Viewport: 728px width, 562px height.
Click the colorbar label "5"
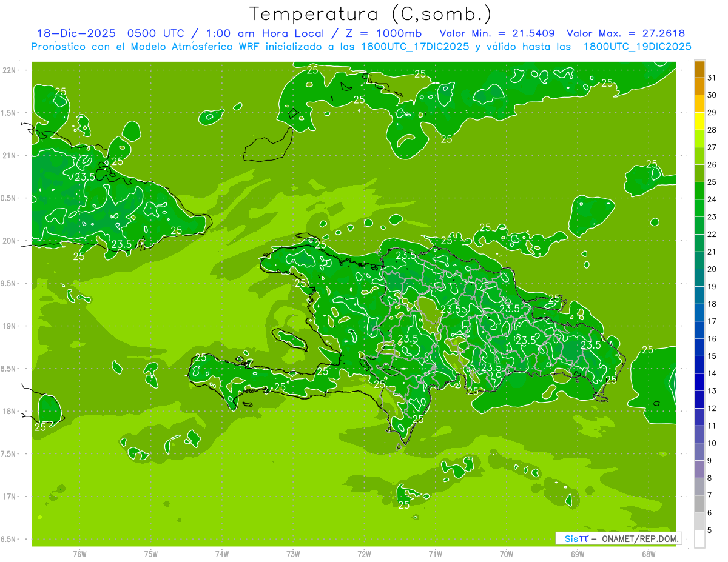tap(710, 530)
